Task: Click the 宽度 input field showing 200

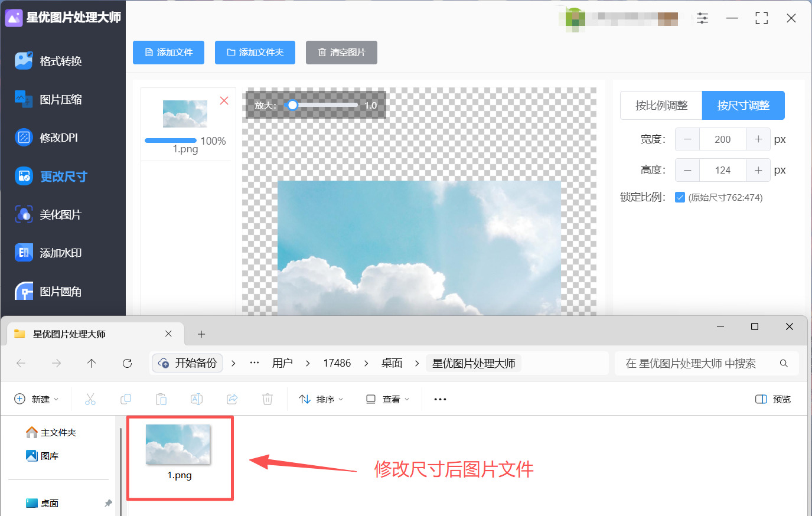Action: pyautogui.click(x=723, y=139)
